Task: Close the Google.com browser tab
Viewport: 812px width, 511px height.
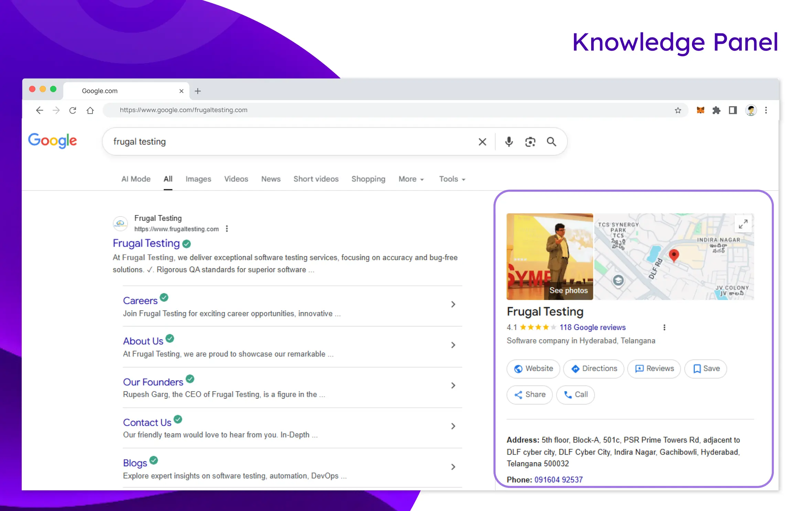Action: (x=181, y=91)
